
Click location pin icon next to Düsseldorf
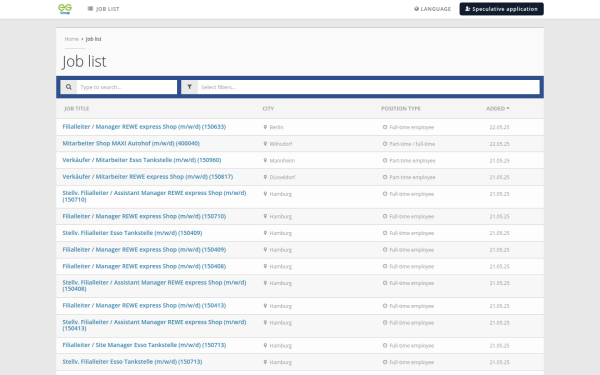[265, 177]
